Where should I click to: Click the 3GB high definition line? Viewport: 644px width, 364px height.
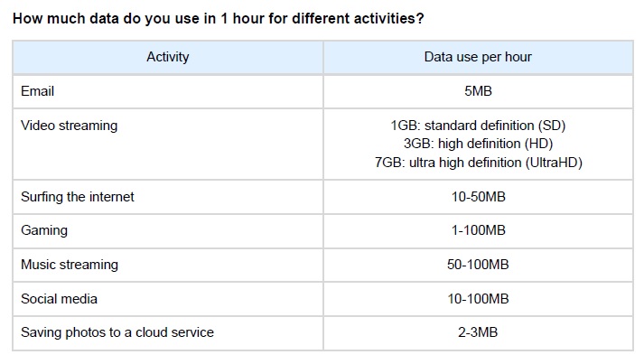pyautogui.click(x=478, y=144)
